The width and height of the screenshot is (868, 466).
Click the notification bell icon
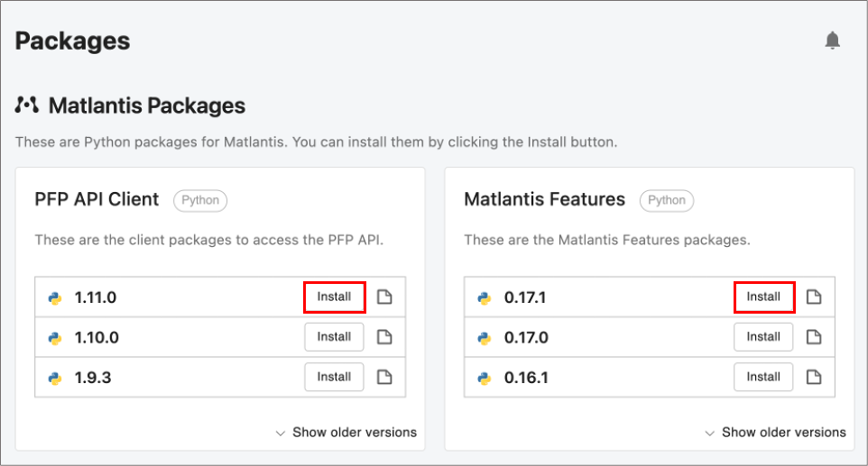832,41
